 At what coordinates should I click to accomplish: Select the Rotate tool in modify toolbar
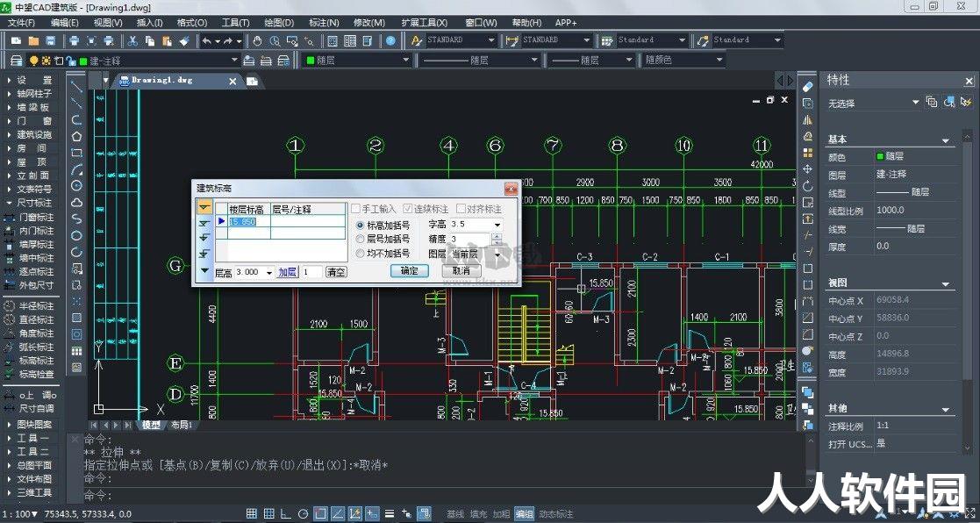pos(807,185)
